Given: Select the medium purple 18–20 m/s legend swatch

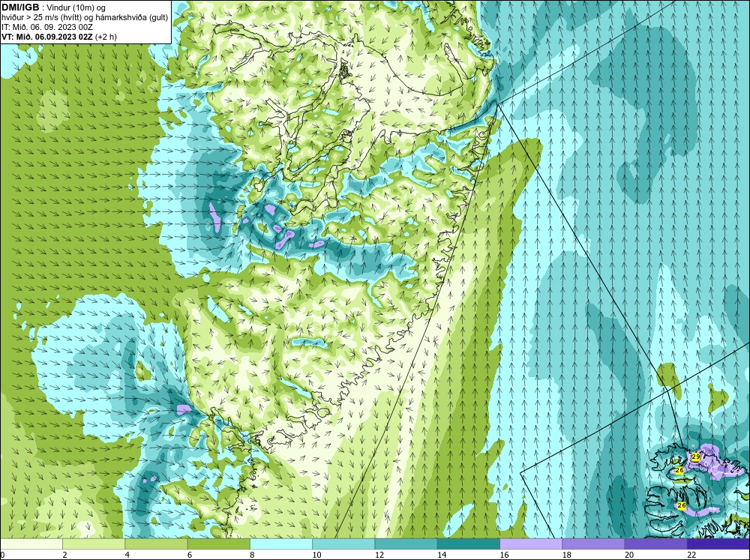Looking at the screenshot, I should [593, 544].
